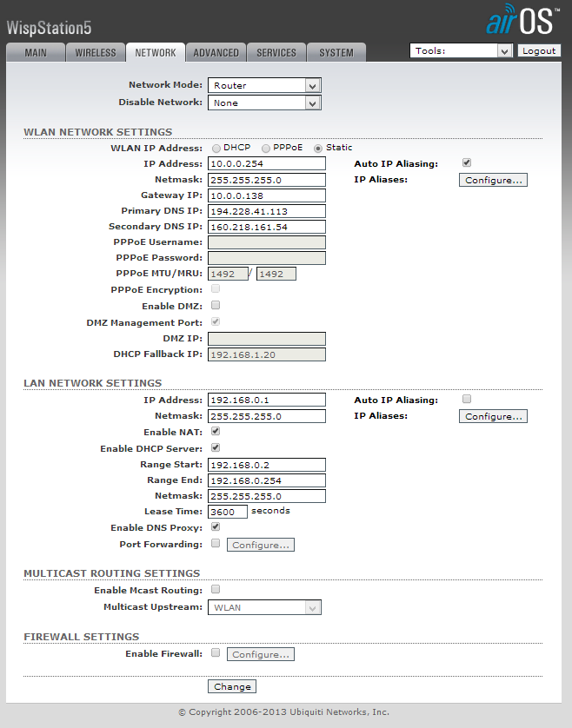Click the Gateway IP field
Screen dimensions: 572x728
pos(267,195)
